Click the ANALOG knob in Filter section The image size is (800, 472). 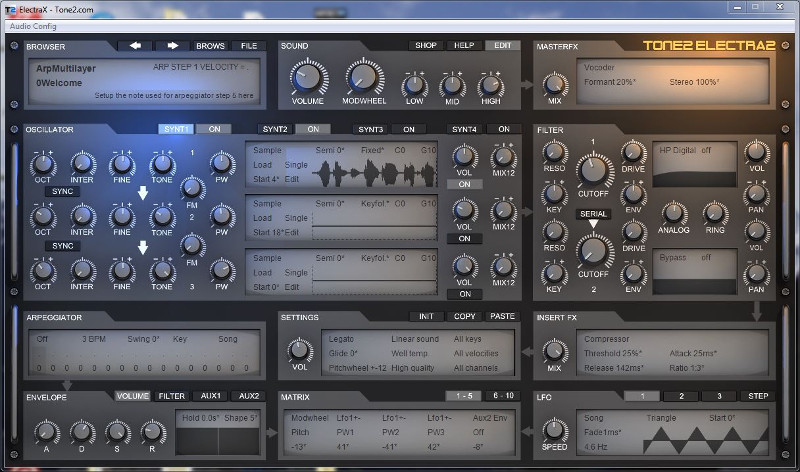pos(673,213)
